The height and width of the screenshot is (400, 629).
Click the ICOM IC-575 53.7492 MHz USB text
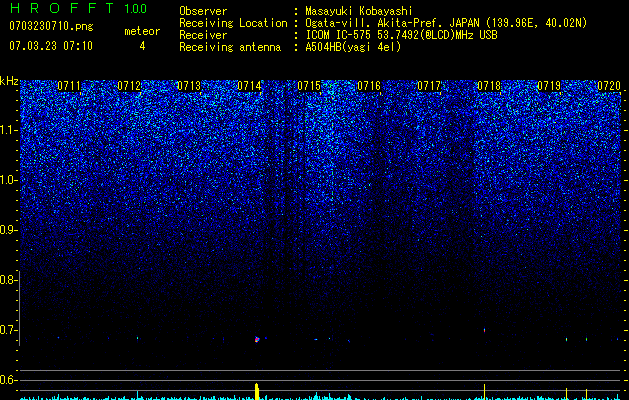point(401,35)
